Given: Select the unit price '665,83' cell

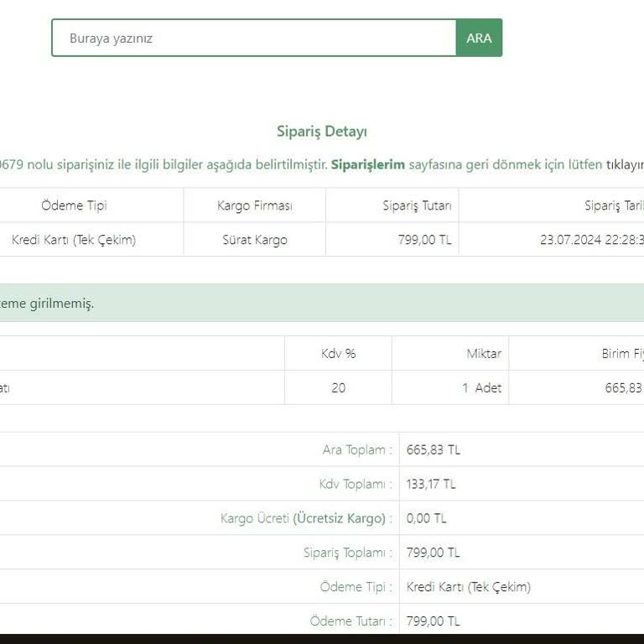Looking at the screenshot, I should pyautogui.click(x=624, y=387).
